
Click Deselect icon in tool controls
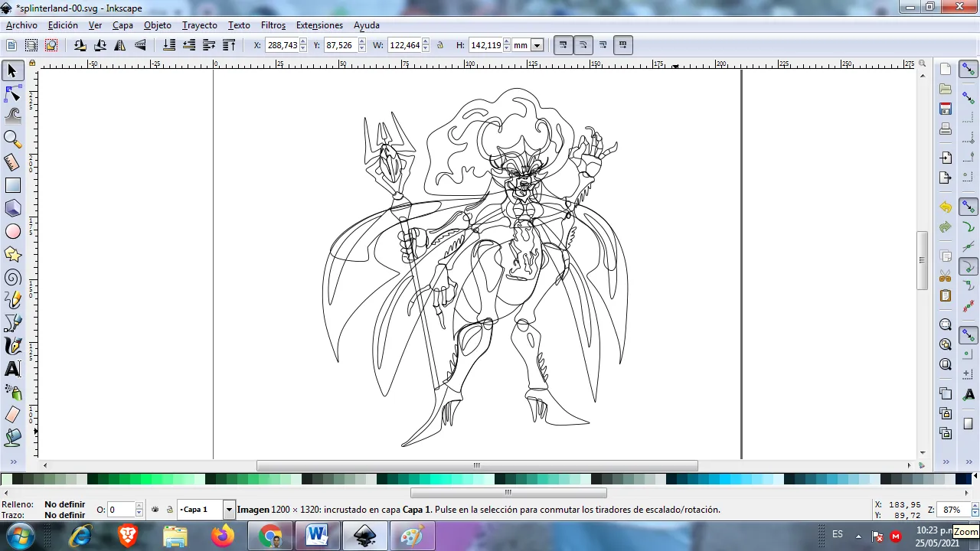51,45
